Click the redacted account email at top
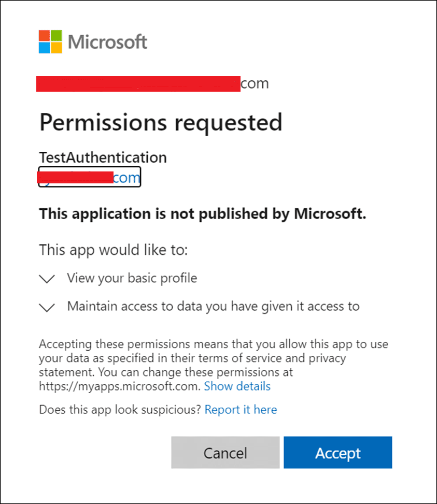This screenshot has width=437, height=504. coord(152,83)
